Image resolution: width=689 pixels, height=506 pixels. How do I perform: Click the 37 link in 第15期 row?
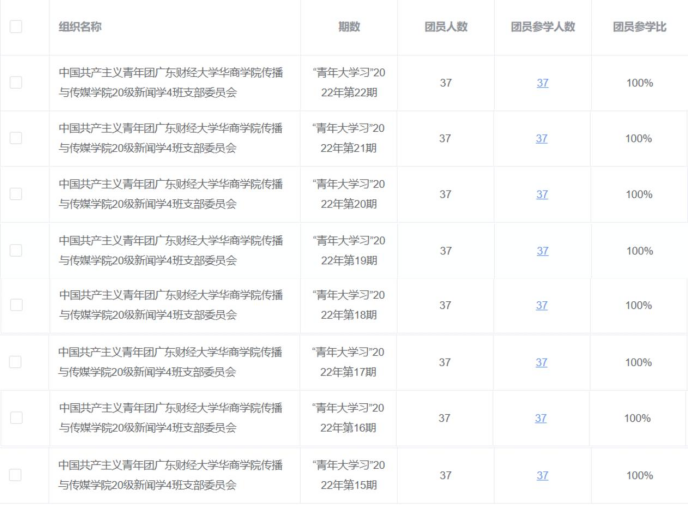(542, 476)
